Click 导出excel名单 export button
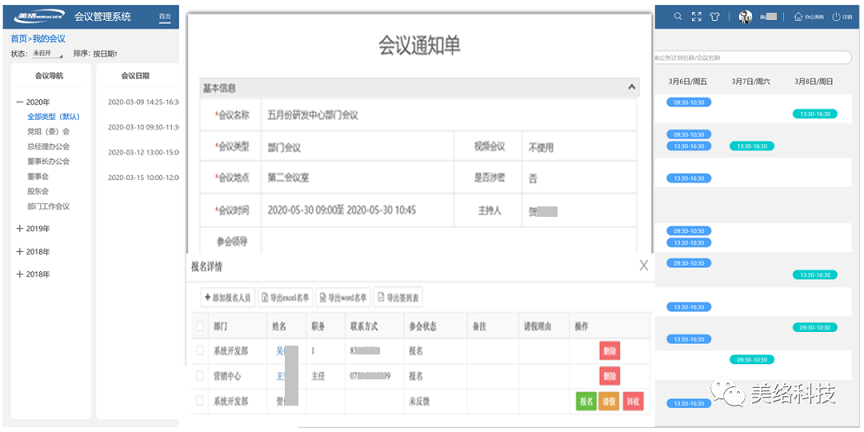Image resolution: width=864 pixels, height=432 pixels. 285,297
